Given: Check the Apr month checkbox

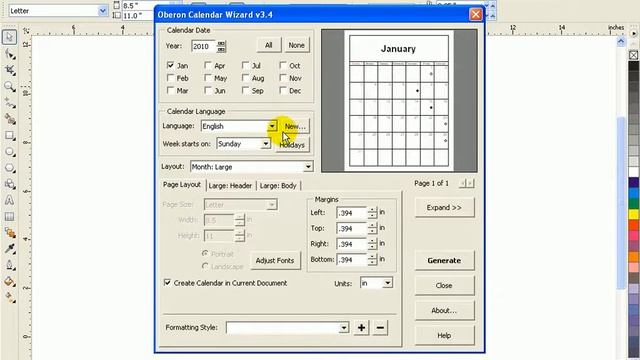Looking at the screenshot, I should [x=208, y=65].
